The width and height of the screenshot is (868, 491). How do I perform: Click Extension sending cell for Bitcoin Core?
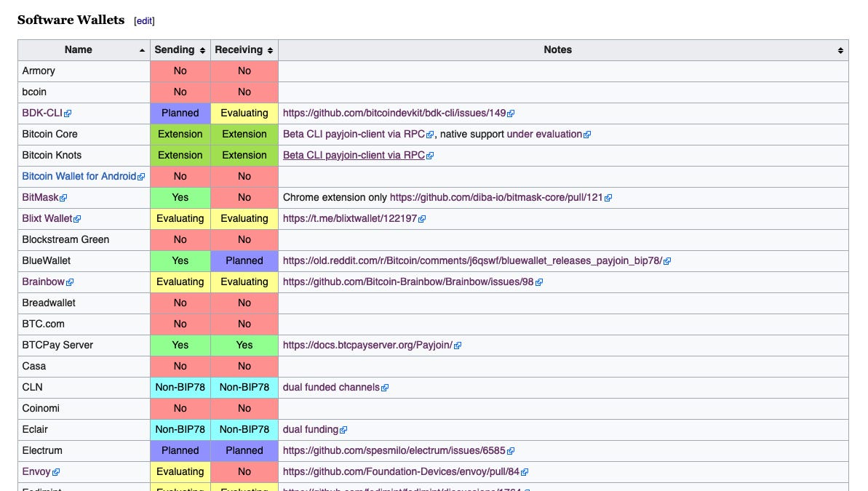click(x=180, y=134)
